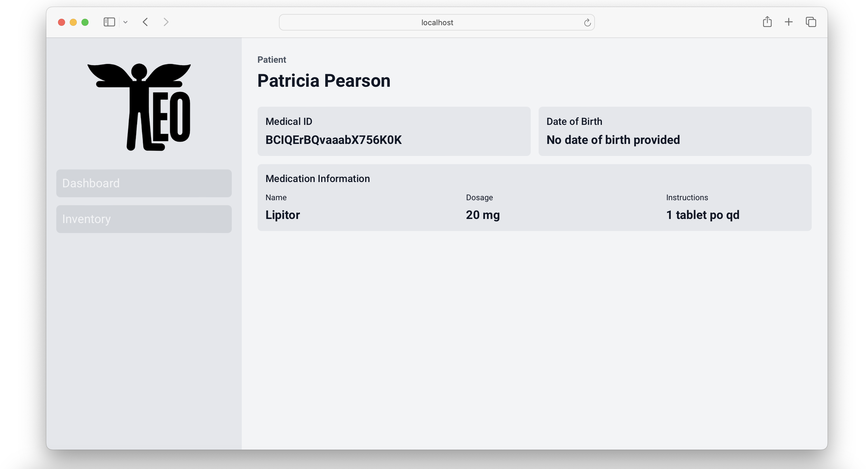
Task: Open the Inventory sidebar item
Action: tap(144, 219)
